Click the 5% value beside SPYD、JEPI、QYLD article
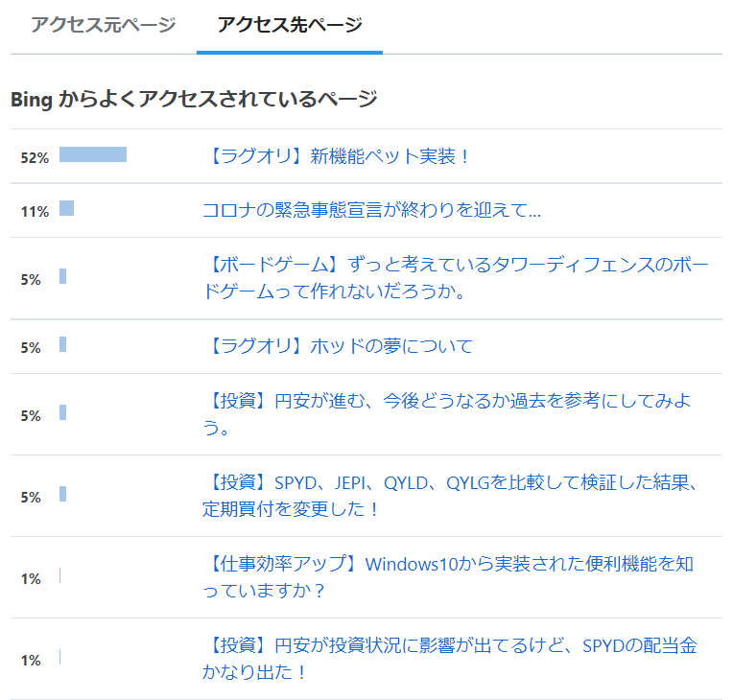The image size is (733, 700). tap(31, 498)
